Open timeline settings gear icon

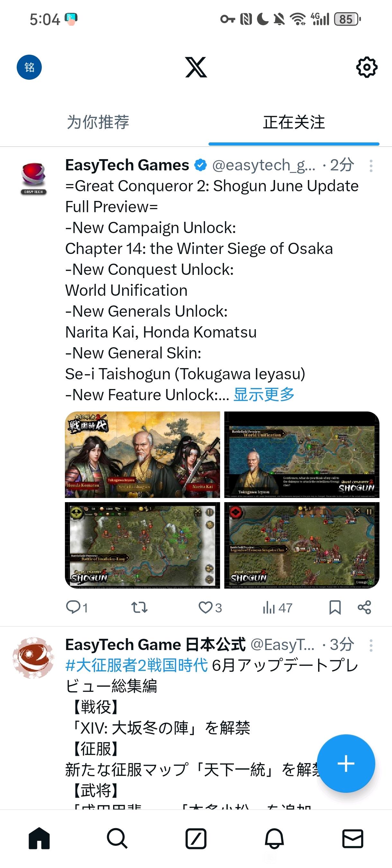[366, 68]
